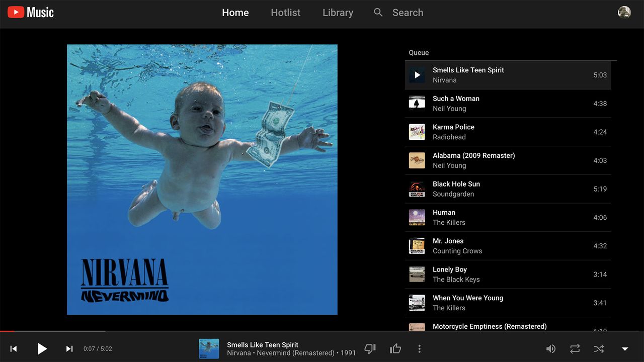644x362 pixels.
Task: Click the Soundgarden artist name in queue
Action: [x=453, y=194]
